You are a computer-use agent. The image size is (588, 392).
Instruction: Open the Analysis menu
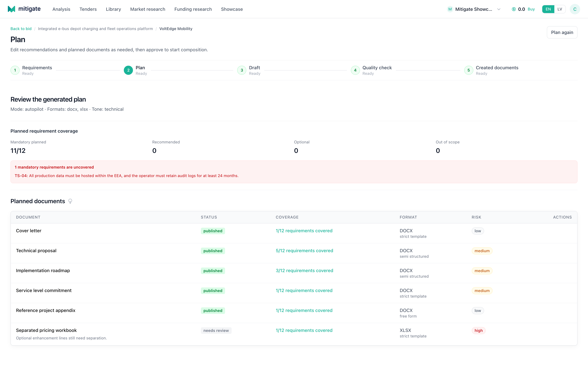[x=61, y=9]
